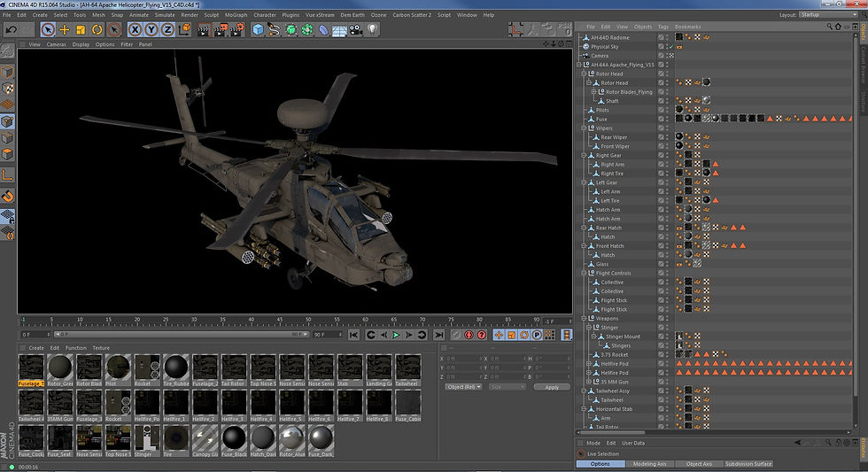Toggle visibility dots for Pilots object
The height and width of the screenshot is (472, 868).
[x=667, y=110]
